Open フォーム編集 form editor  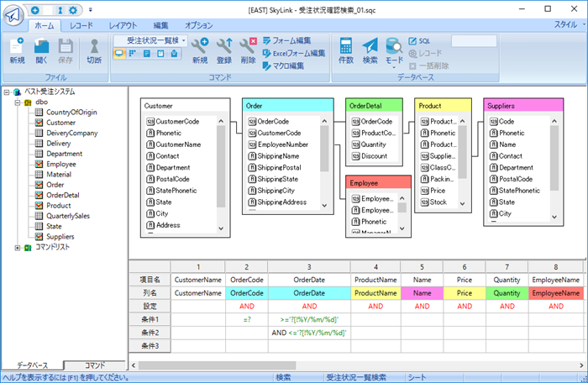[287, 40]
